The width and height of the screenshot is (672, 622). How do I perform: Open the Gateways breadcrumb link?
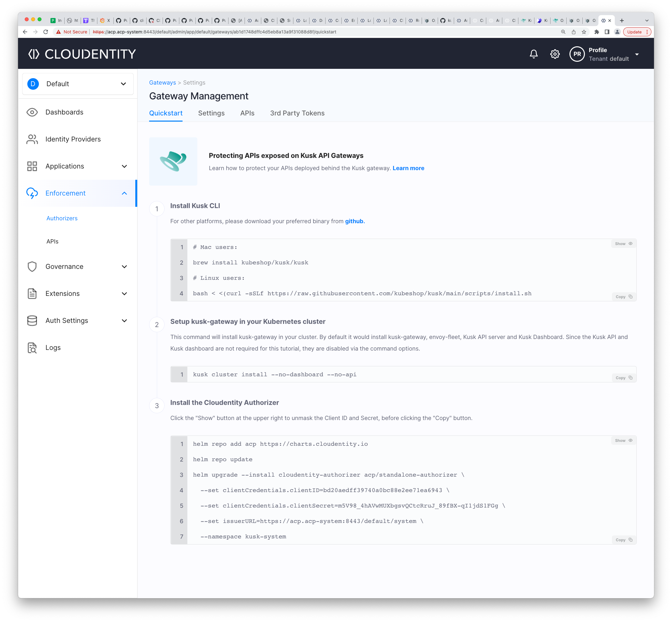(x=162, y=82)
